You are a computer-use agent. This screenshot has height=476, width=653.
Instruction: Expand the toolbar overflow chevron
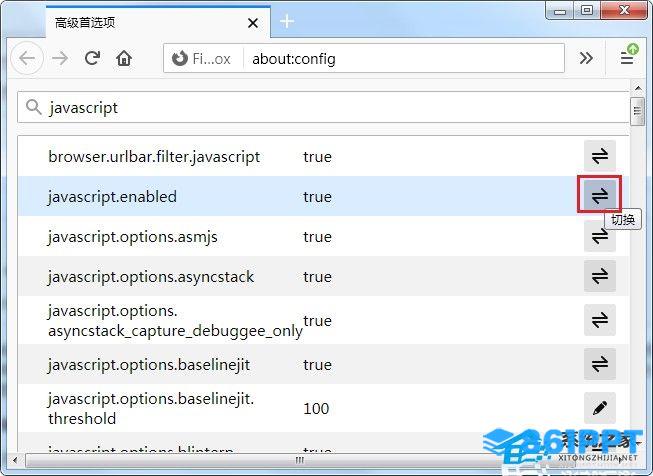(586, 58)
